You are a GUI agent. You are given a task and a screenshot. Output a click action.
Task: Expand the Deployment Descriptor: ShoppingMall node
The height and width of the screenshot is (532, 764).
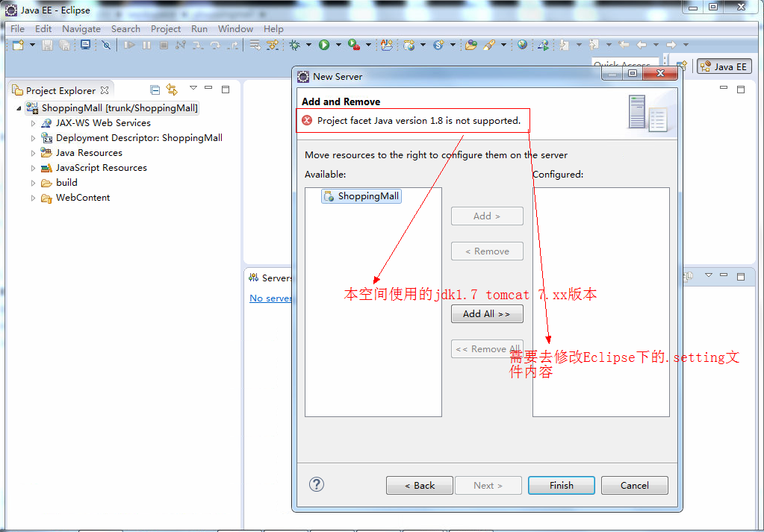[33, 138]
